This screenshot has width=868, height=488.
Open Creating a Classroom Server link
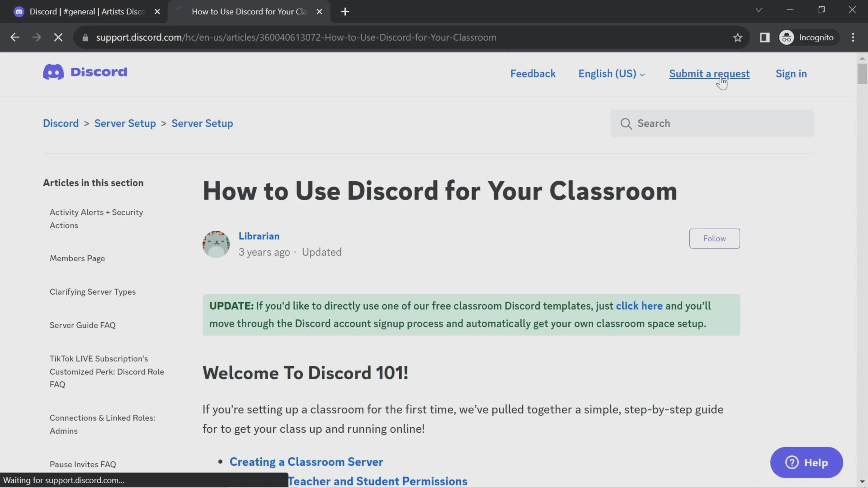click(x=306, y=462)
